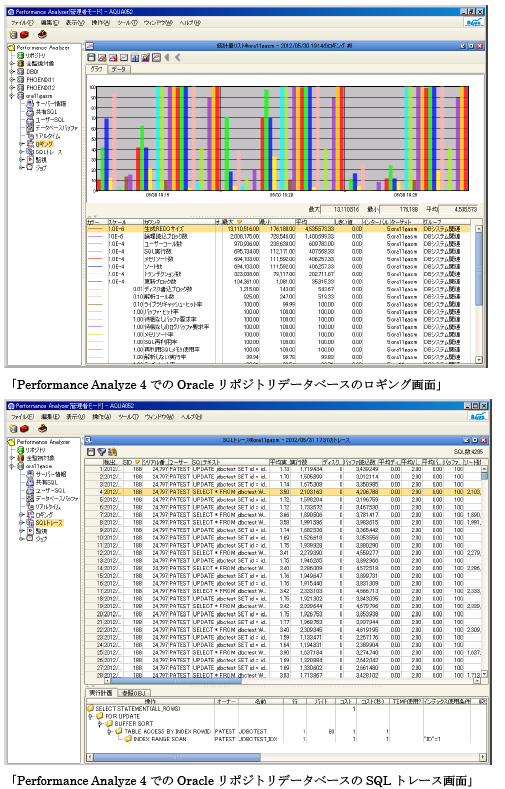The image size is (505, 789).
Task: Click the color cell of the ソート数 row
Action: (97, 267)
